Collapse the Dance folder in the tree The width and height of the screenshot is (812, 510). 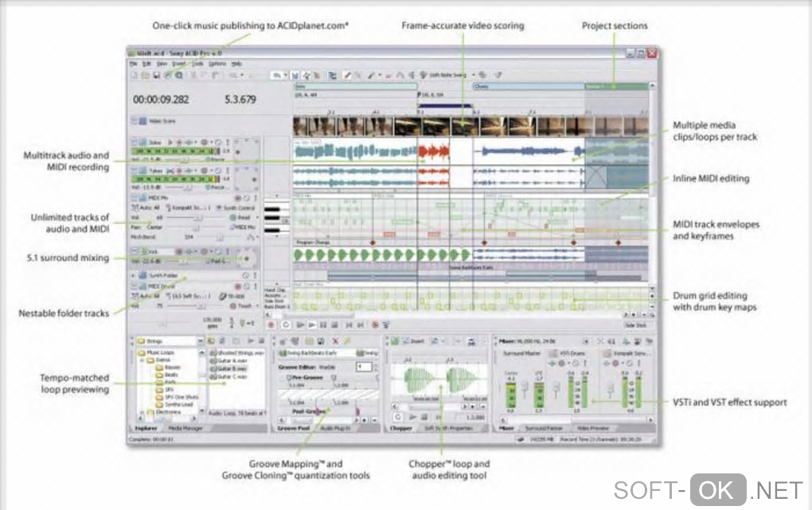(142, 360)
